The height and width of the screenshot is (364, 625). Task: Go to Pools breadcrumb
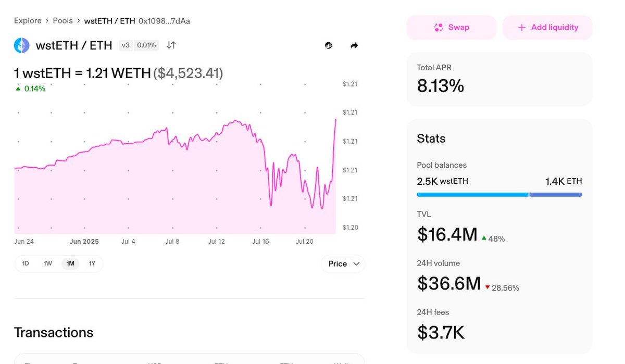click(x=63, y=21)
